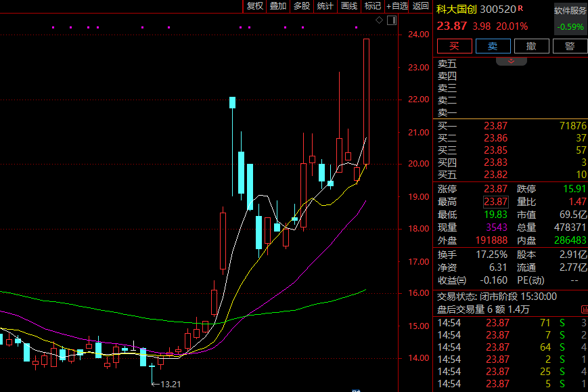
Task: Open the 标记 mark menu
Action: [373, 6]
